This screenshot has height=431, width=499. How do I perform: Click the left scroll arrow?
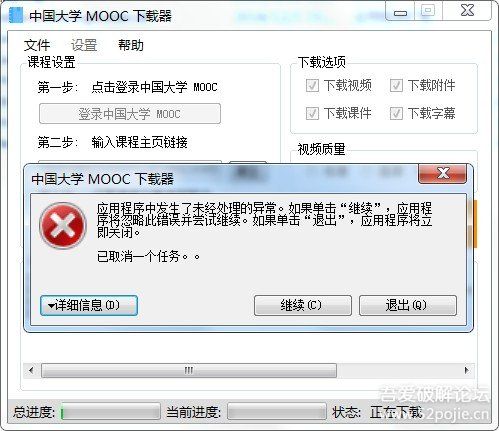click(x=31, y=370)
